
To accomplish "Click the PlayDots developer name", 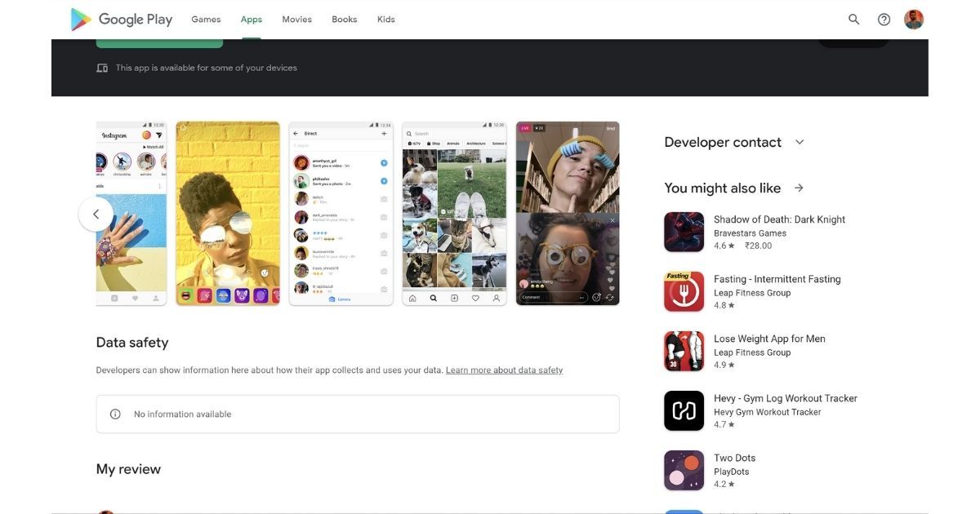I will pos(732,472).
